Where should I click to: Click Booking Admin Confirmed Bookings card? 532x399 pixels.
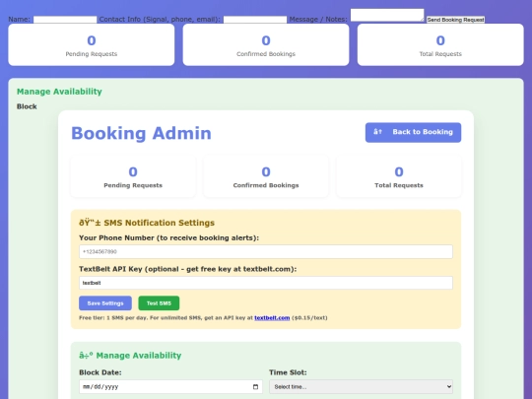(x=266, y=176)
